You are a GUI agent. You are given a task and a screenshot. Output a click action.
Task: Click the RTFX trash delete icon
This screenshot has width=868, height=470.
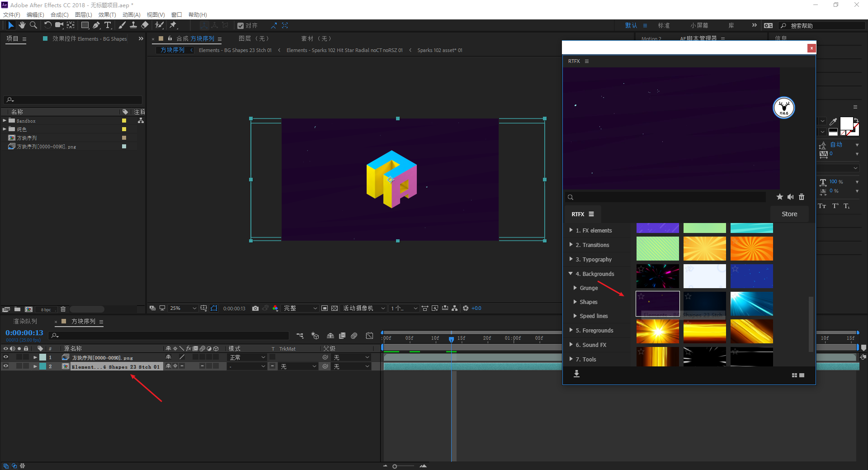click(802, 197)
